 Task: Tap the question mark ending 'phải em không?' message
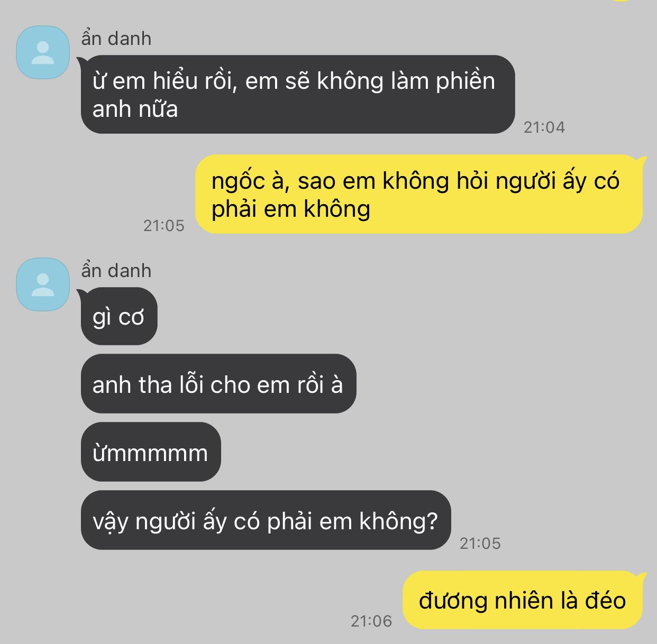[x=432, y=521]
